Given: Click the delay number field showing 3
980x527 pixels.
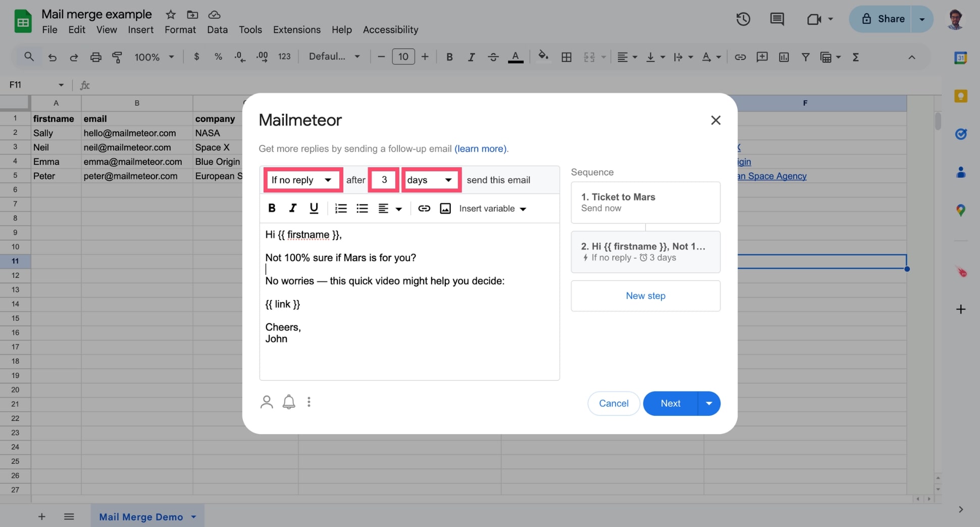Looking at the screenshot, I should tap(384, 180).
